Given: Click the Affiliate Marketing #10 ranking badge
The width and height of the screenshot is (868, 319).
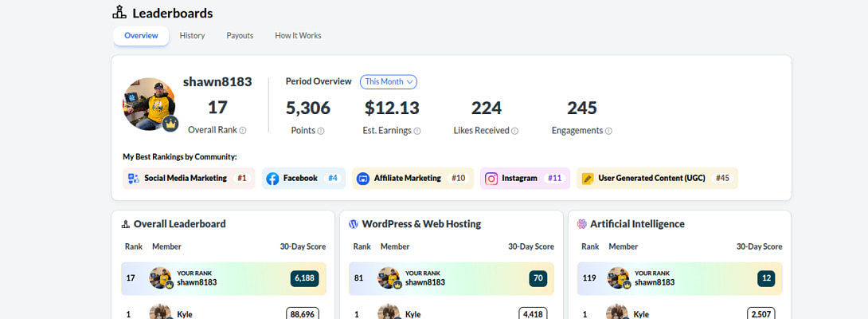Looking at the screenshot, I should (x=412, y=178).
